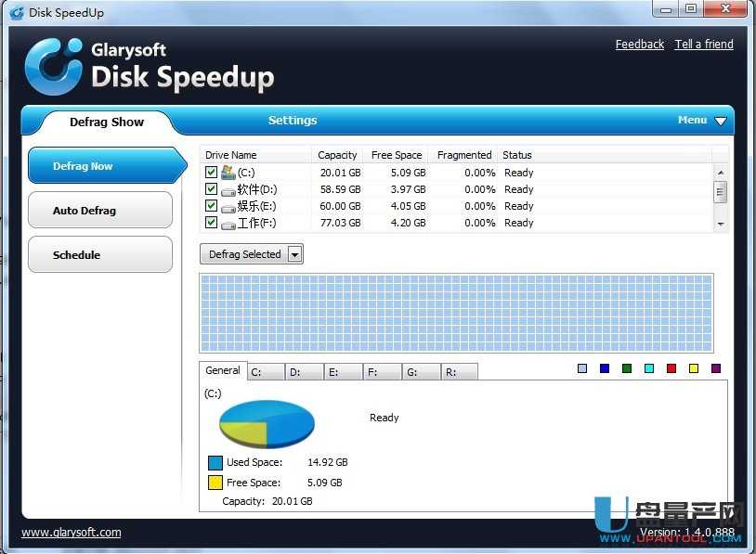Image resolution: width=756 pixels, height=554 pixels.
Task: Uncheck the 工作(F:) drive checkbox
Action: click(x=211, y=222)
